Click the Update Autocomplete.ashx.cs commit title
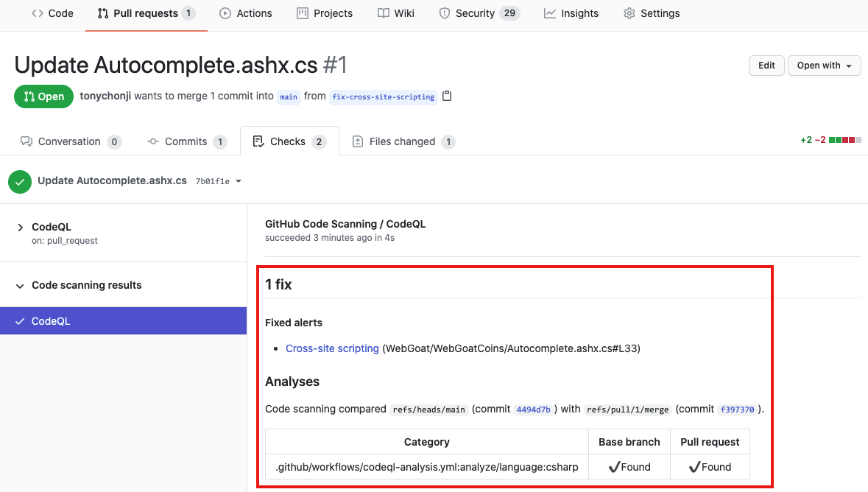This screenshot has width=868, height=492. [113, 180]
